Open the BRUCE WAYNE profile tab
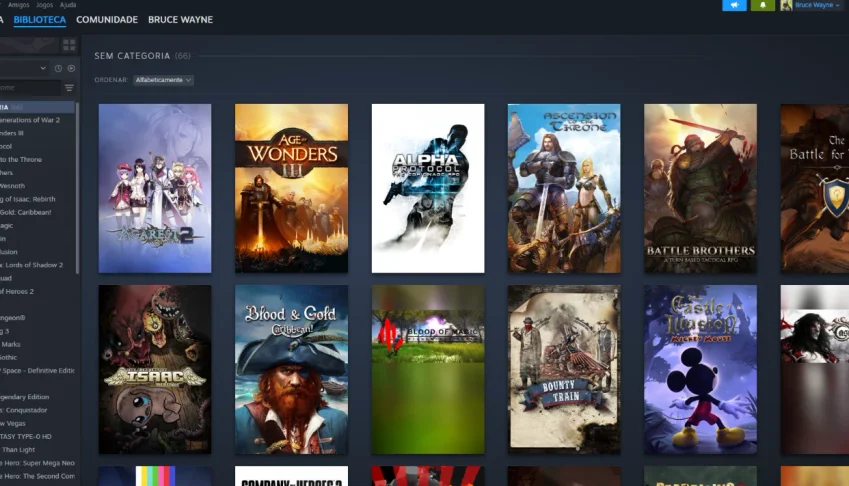The height and width of the screenshot is (486, 849). click(180, 20)
